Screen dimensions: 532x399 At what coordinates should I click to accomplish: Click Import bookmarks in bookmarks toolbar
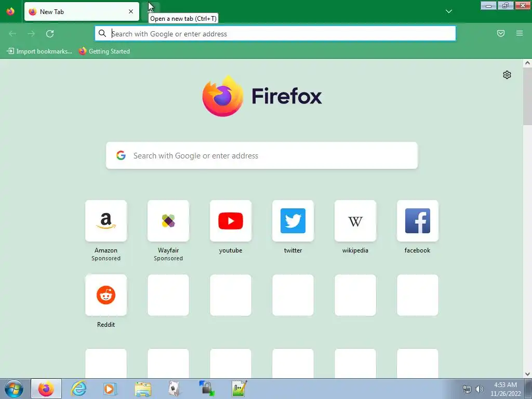(39, 51)
